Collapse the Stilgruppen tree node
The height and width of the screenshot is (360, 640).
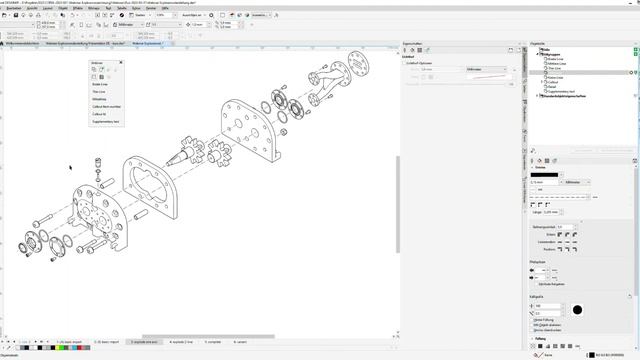[x=538, y=54]
